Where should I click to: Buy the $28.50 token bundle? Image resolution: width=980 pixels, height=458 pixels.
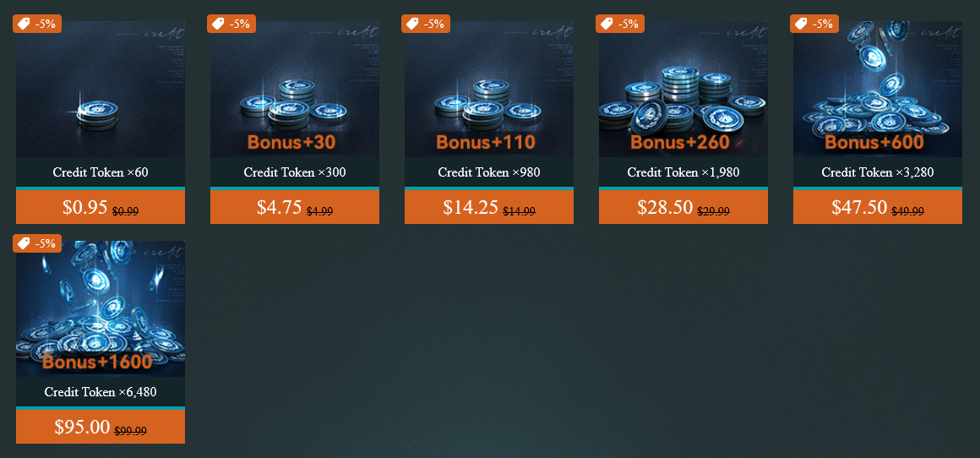coord(683,207)
